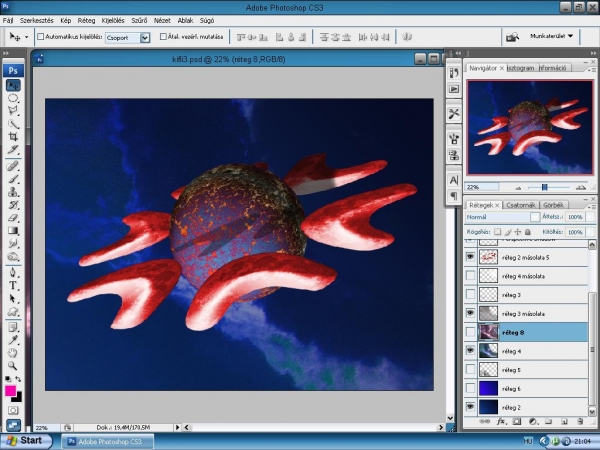Enable Automatikus kijelölés checkbox
Viewport: 600px width, 450px height.
coord(41,37)
